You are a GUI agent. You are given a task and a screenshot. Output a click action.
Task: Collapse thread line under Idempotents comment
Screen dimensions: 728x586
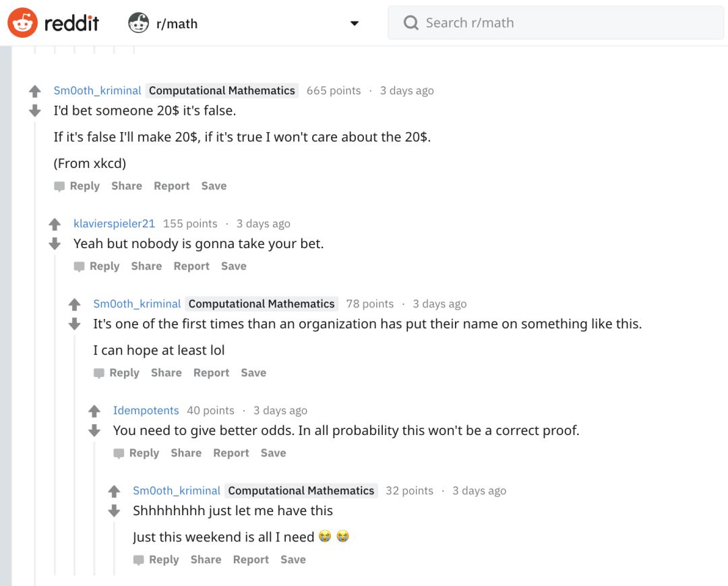click(94, 507)
